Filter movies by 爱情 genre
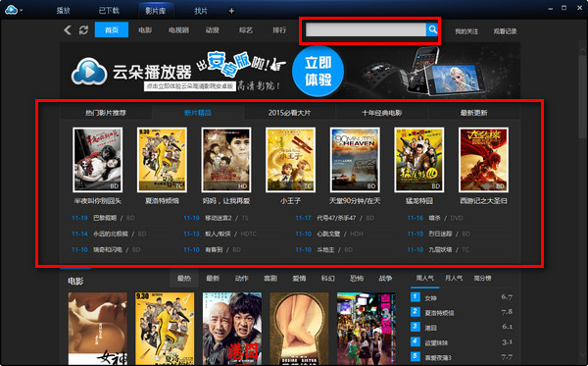The width and height of the screenshot is (588, 366). (299, 278)
